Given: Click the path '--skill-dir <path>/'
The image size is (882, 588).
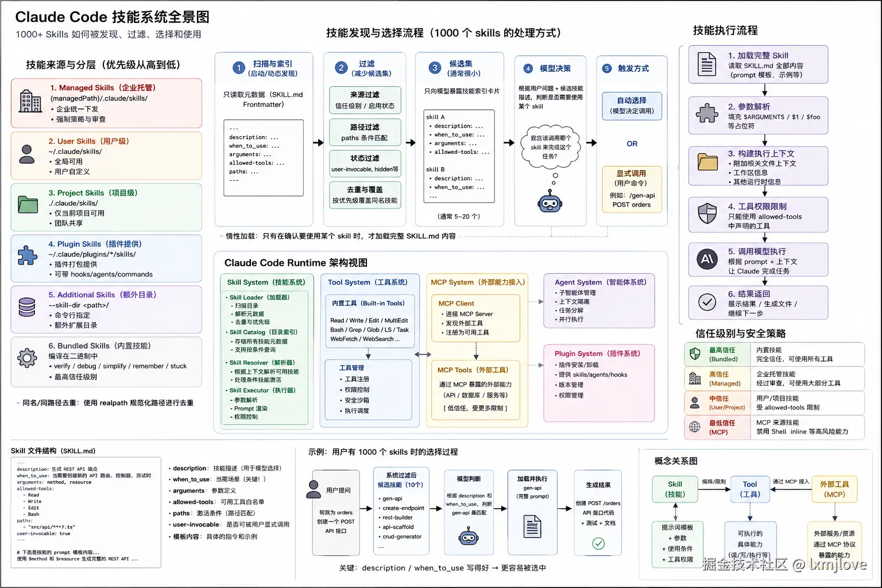Looking at the screenshot, I should 79,305.
